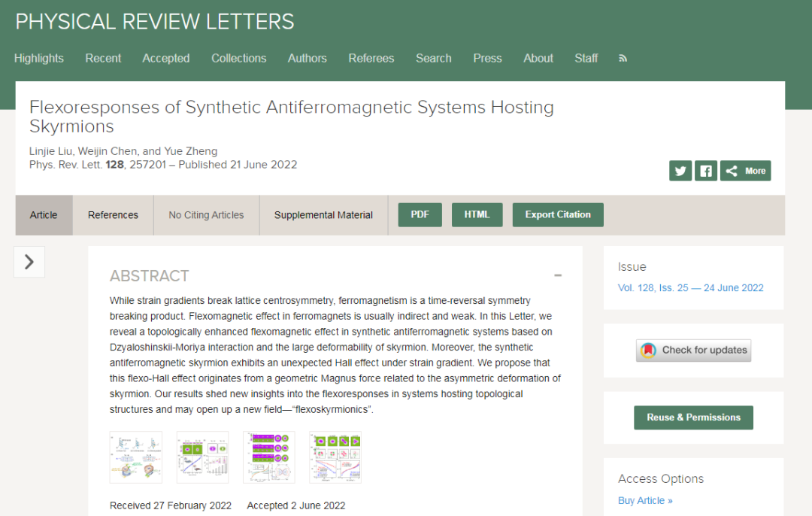This screenshot has height=516, width=812.
Task: Open the More sharing options
Action: pos(745,171)
